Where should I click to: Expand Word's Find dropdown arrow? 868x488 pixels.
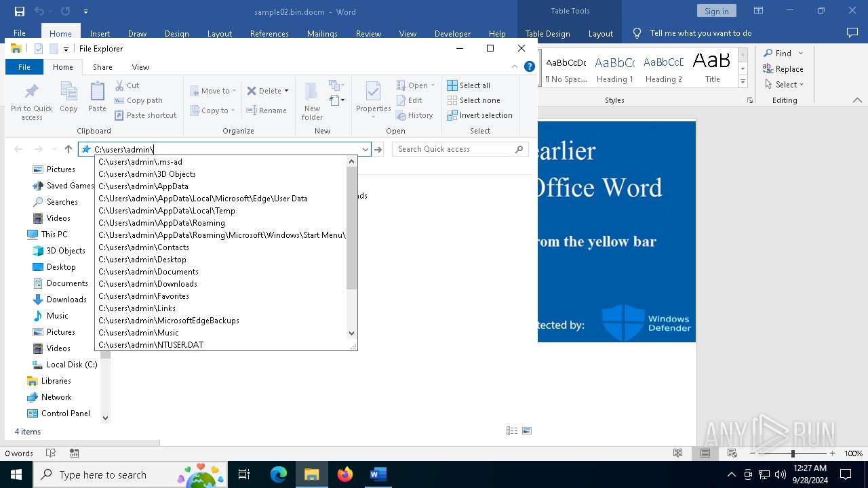coord(800,53)
